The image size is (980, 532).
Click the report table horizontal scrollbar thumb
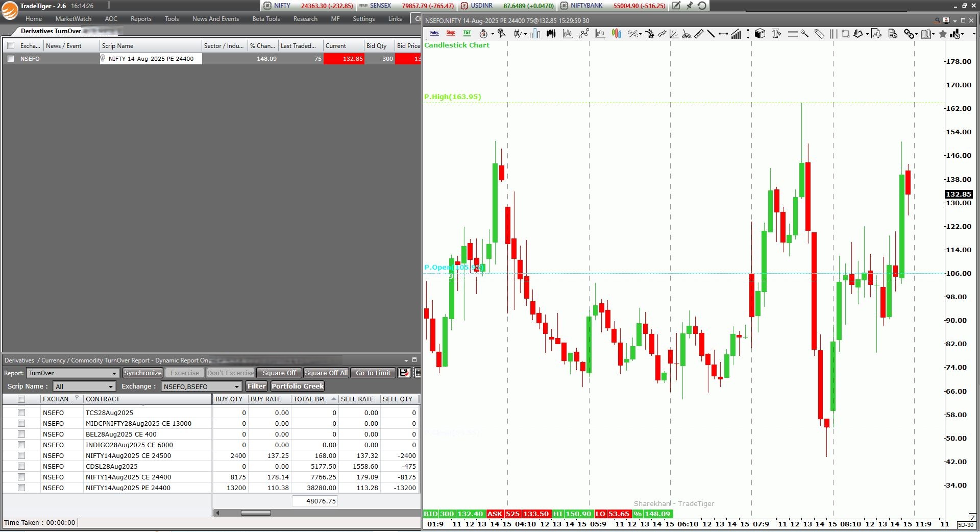click(256, 513)
